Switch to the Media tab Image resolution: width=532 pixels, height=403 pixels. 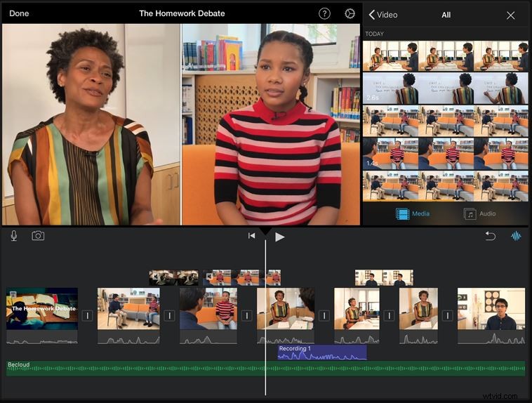click(x=413, y=213)
